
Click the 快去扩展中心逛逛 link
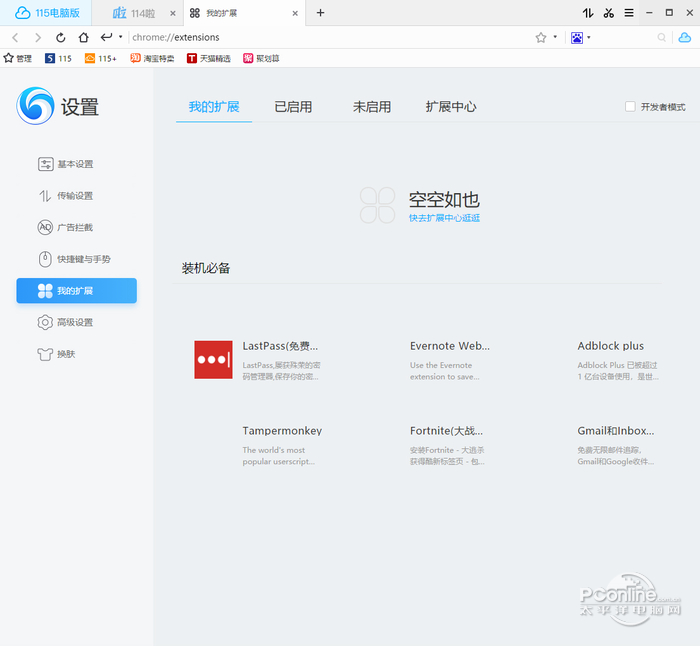point(444,218)
